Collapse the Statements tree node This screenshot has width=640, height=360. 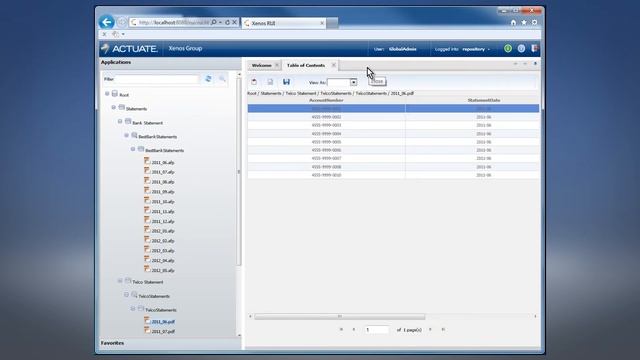(114, 108)
